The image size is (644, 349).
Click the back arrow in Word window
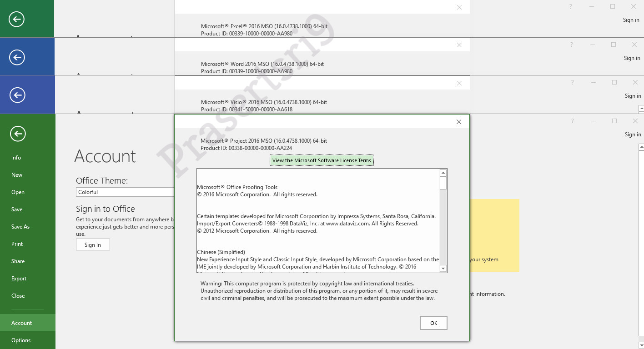[17, 57]
